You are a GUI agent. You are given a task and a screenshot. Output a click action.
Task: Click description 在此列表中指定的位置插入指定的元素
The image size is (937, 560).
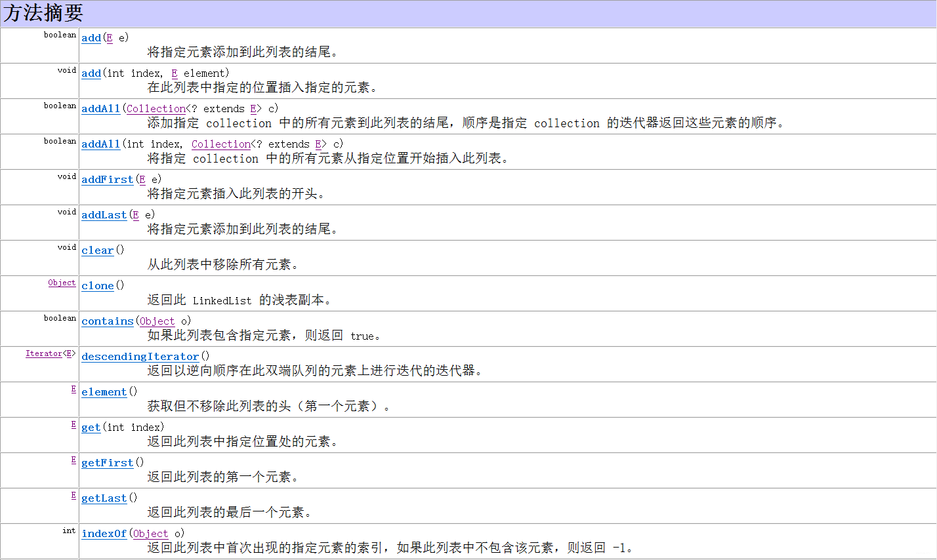(262, 87)
